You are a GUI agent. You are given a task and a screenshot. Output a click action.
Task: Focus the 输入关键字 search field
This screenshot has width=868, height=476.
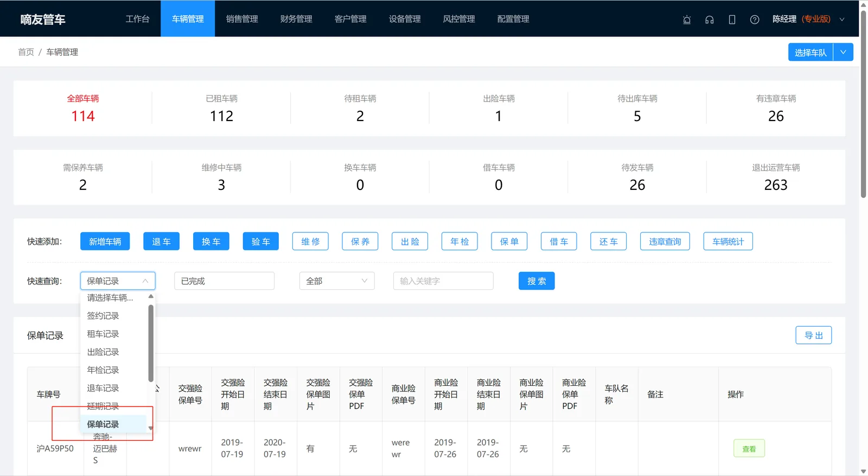point(443,281)
